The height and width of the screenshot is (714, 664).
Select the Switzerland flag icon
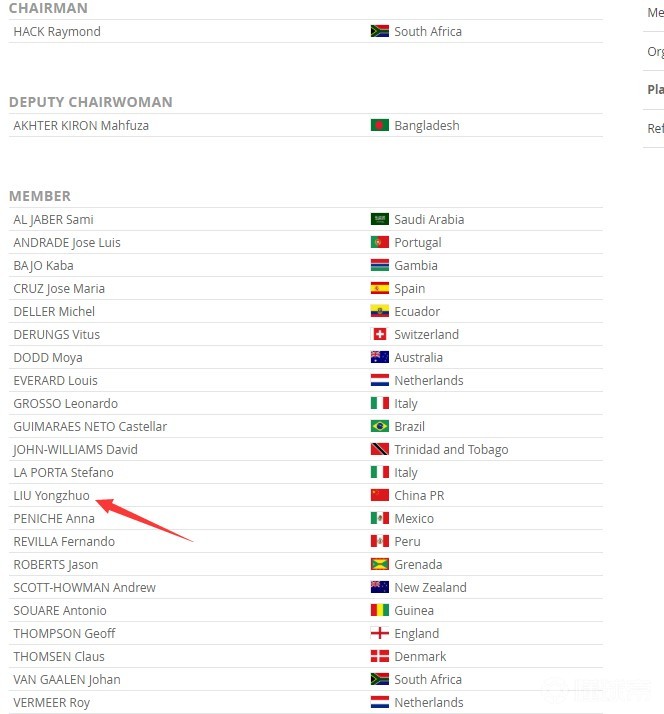(x=379, y=335)
